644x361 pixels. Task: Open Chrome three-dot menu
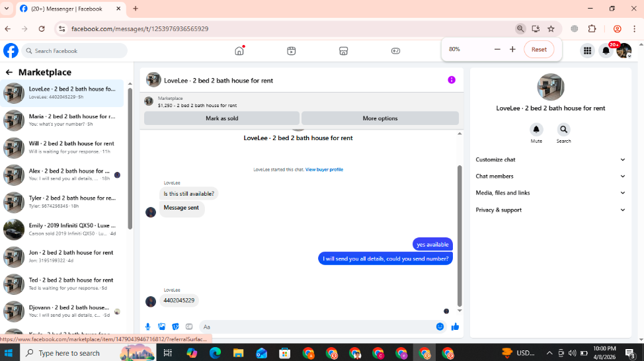634,28
